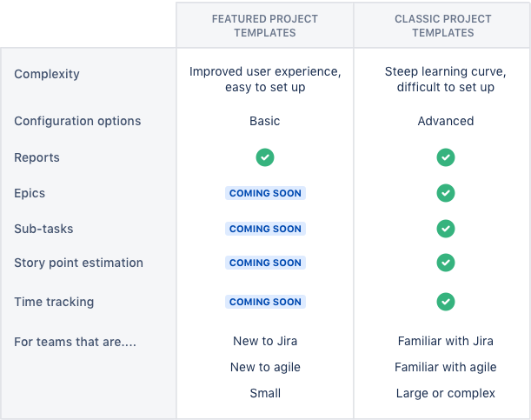Click the Time tracking checkmark in Classic column

pos(445,302)
